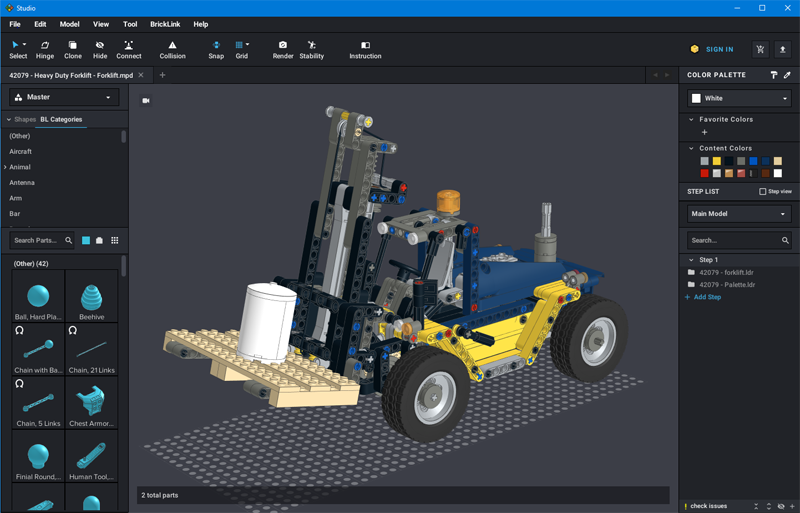
Task: Click the Search Parts input field
Action: (x=36, y=240)
